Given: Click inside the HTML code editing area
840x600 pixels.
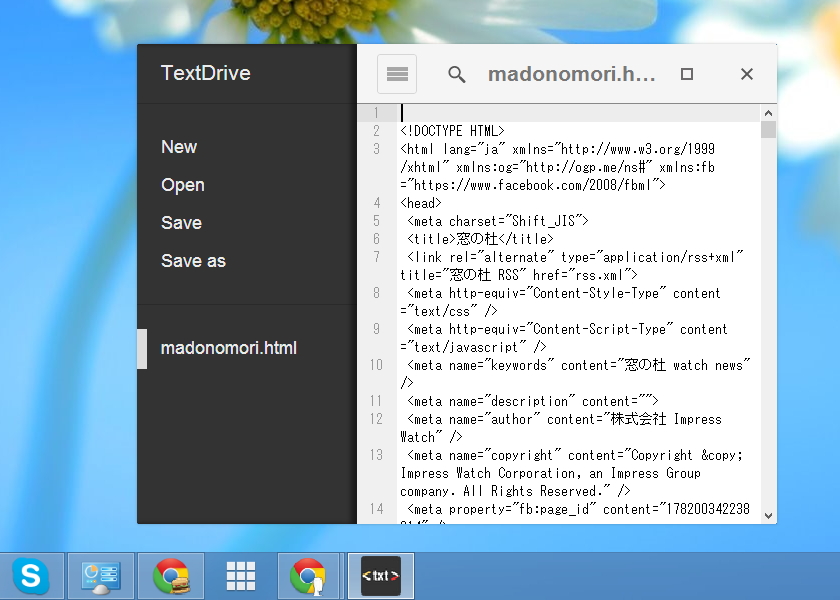Looking at the screenshot, I should [x=560, y=300].
